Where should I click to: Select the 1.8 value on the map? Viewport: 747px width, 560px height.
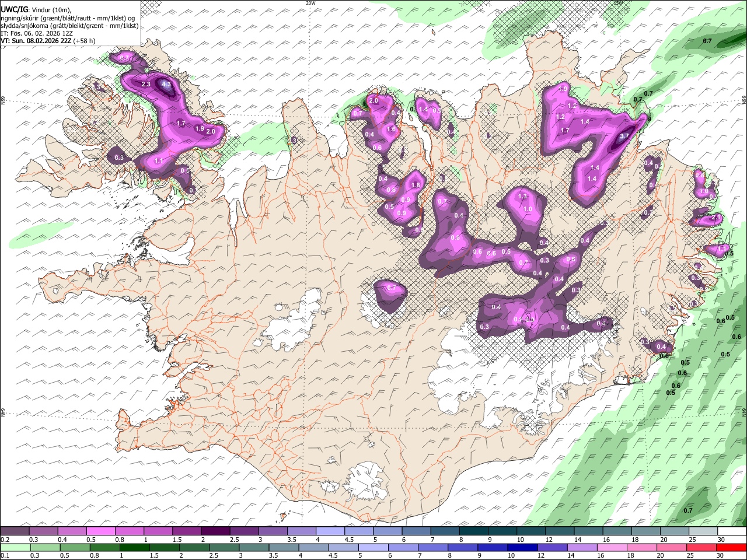[416, 185]
